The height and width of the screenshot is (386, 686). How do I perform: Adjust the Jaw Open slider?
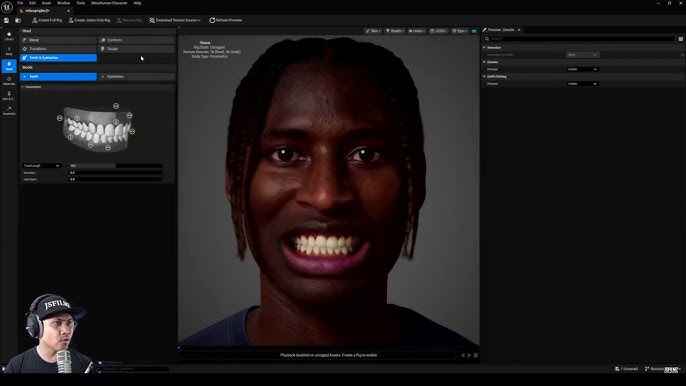(116, 179)
